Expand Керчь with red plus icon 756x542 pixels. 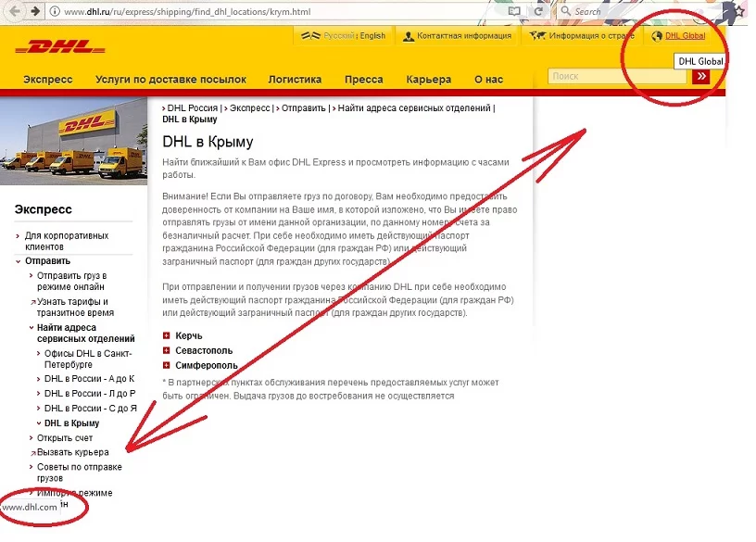167,335
